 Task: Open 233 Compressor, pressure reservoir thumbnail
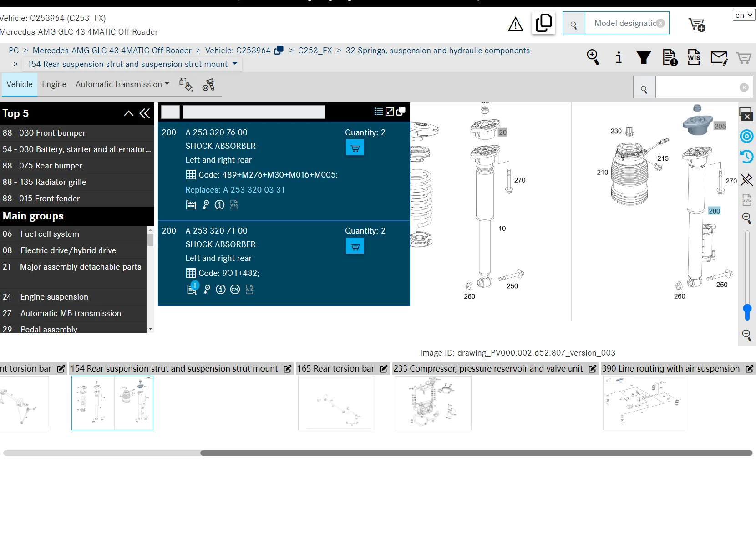pos(433,402)
